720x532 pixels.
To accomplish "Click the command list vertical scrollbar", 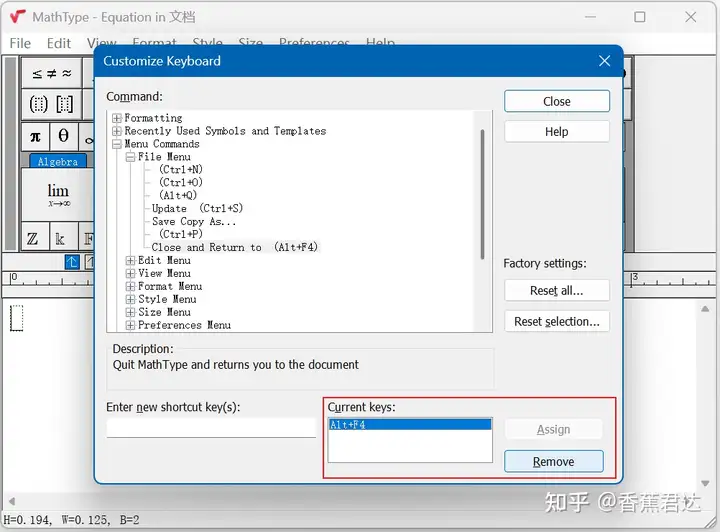I will coord(482,195).
